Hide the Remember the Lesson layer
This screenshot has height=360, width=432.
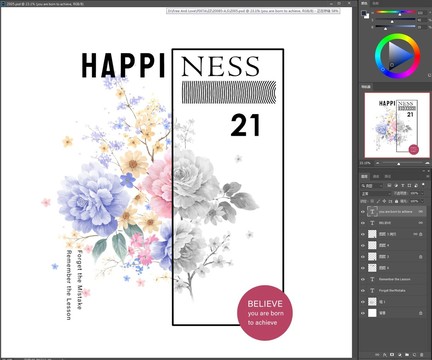[363, 279]
